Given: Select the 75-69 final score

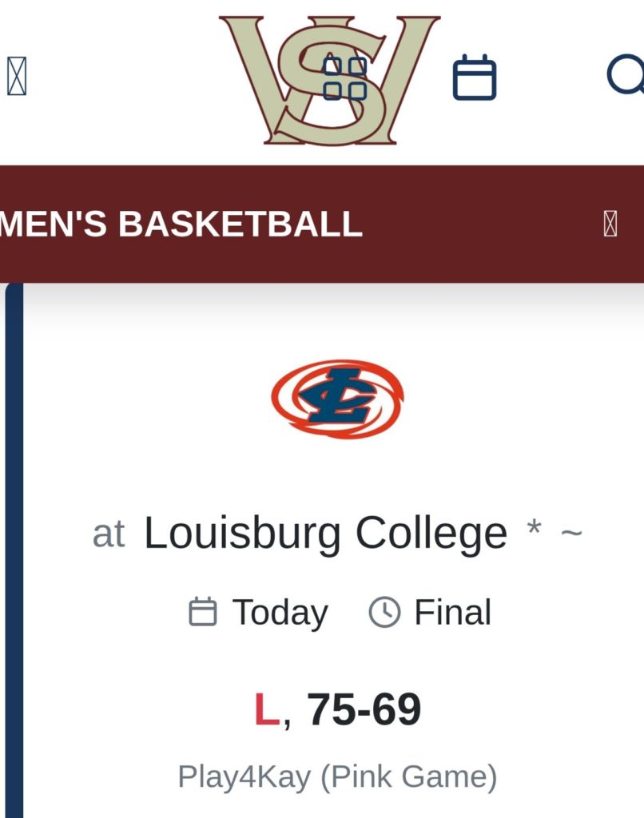Looking at the screenshot, I should 364,709.
